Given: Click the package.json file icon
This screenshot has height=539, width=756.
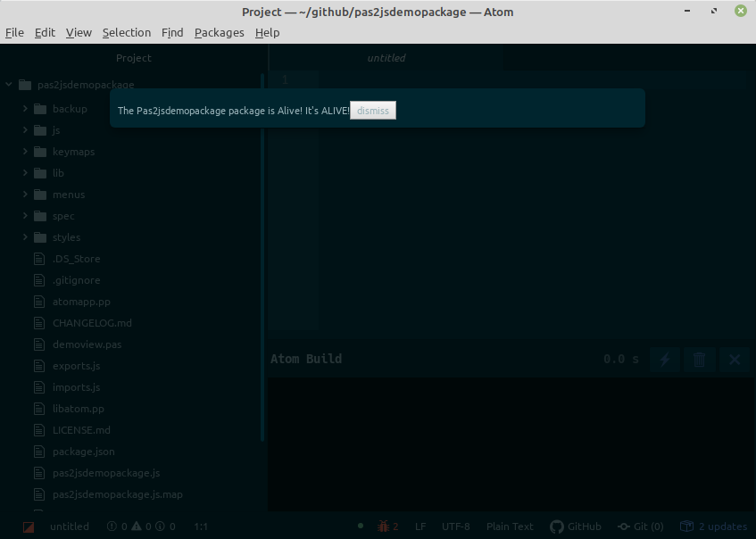Looking at the screenshot, I should (39, 452).
